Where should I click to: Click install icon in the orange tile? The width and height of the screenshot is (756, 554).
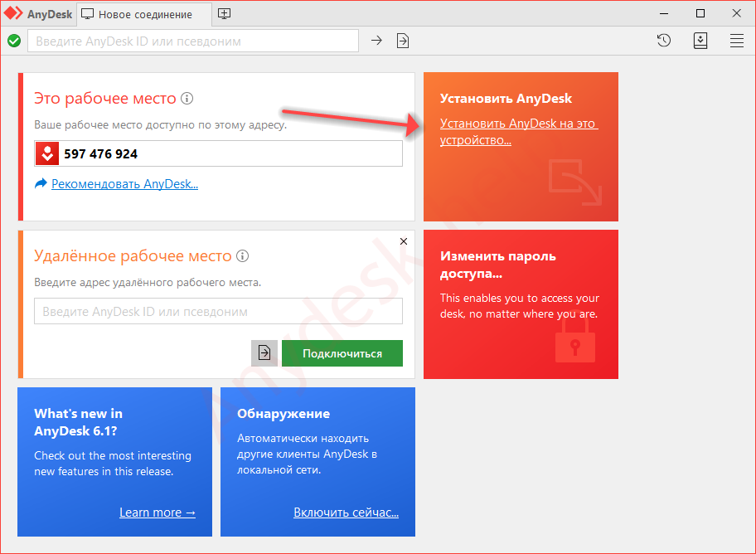[x=574, y=182]
